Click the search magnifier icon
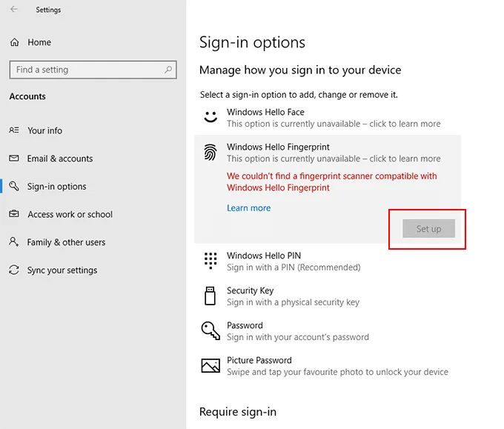504x429 pixels. 169,70
